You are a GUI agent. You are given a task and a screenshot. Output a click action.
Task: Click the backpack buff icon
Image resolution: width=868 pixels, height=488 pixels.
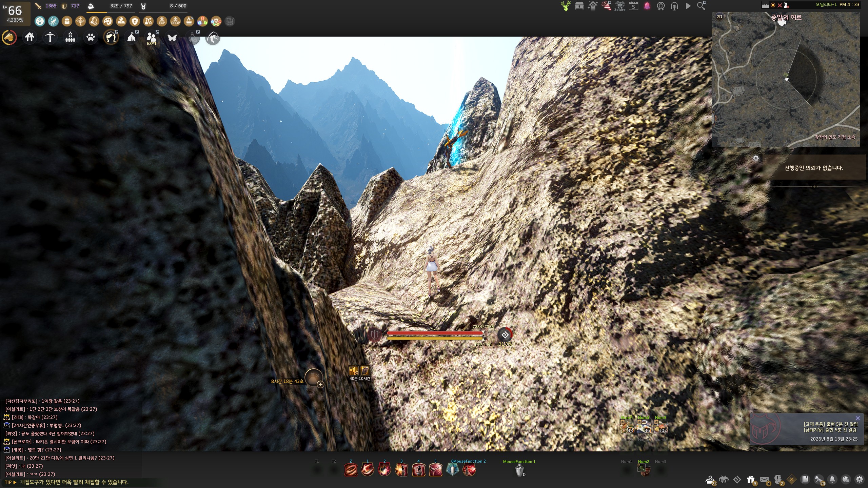[x=67, y=21]
